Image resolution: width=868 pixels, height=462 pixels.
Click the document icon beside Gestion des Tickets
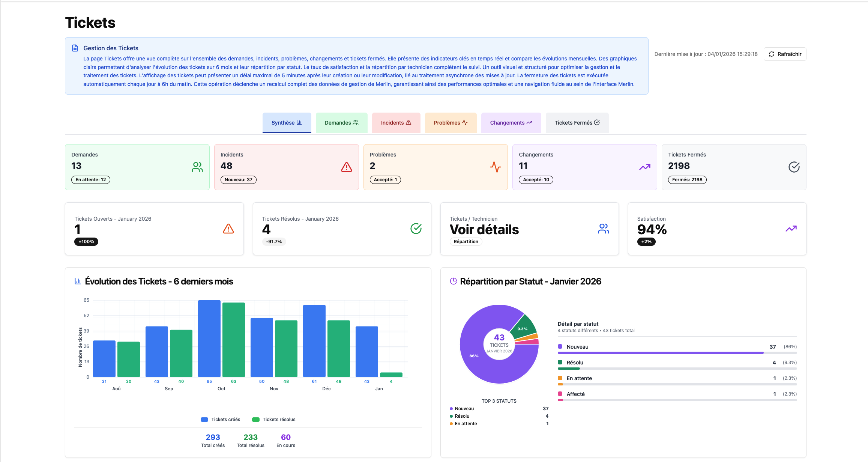75,47
